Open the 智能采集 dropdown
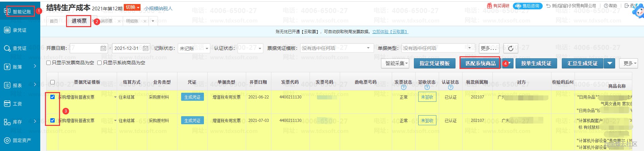This screenshot has width=644, height=151. coord(395,63)
